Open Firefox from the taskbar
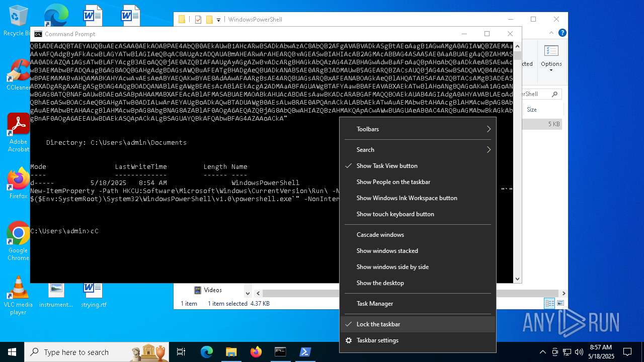Viewport: 644px width, 362px height. tap(256, 352)
